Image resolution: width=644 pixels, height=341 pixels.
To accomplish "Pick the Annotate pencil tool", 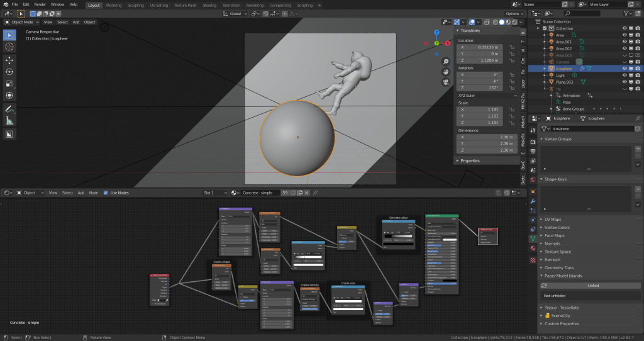I will click(10, 109).
